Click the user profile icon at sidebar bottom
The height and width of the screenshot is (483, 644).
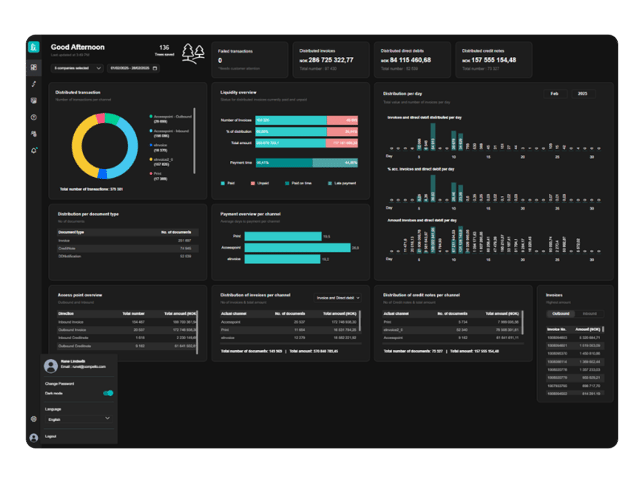click(33, 437)
